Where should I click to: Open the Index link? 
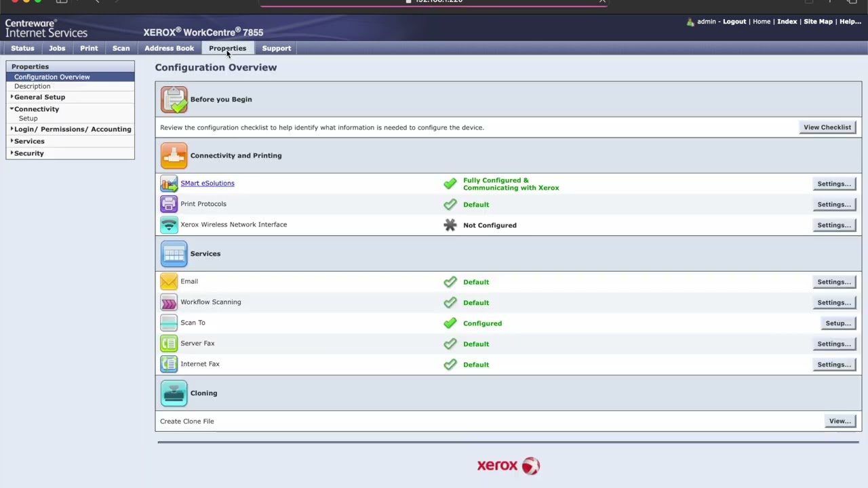[787, 22]
